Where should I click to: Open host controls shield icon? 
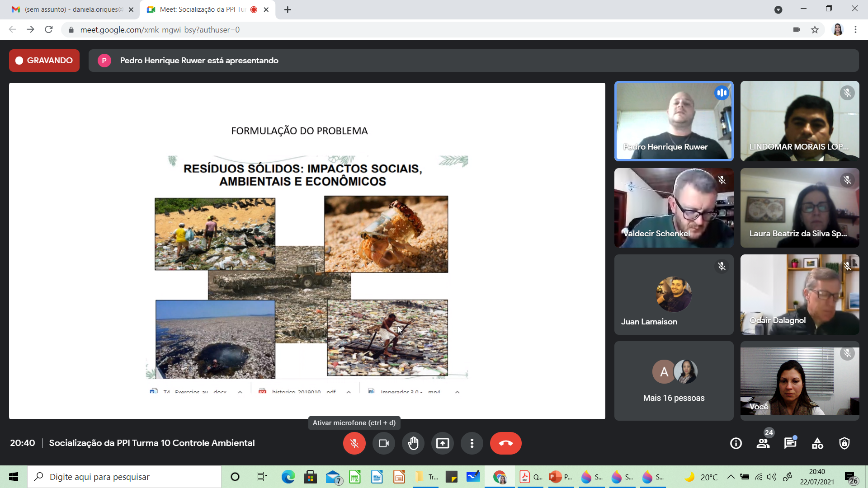click(844, 443)
